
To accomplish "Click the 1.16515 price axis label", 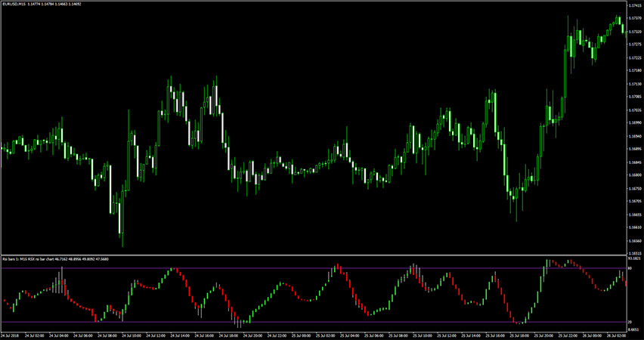I will (x=633, y=254).
